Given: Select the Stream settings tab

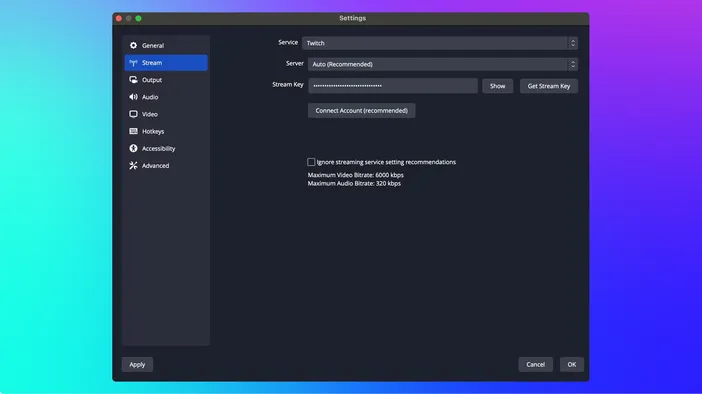Looking at the screenshot, I should click(x=166, y=63).
